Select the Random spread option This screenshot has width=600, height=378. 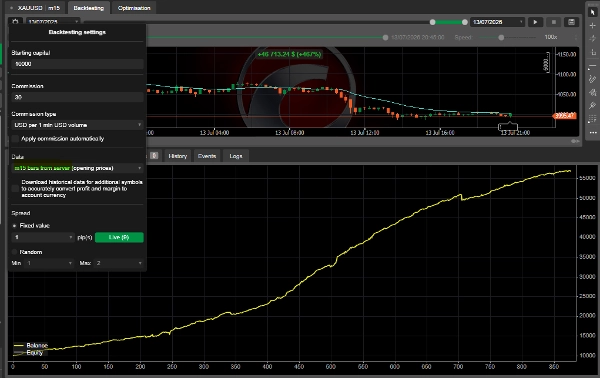15,252
